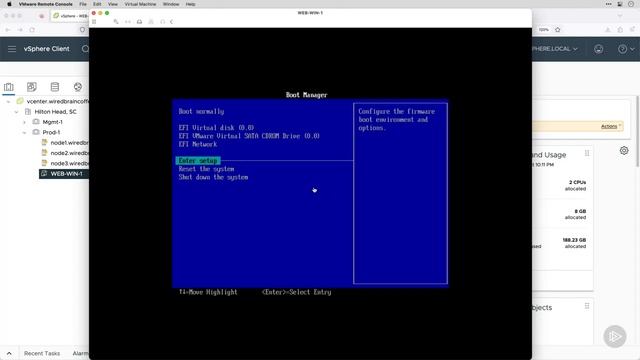Click the vSphere Client search icon
The image size is (640, 360).
pos(85,49)
